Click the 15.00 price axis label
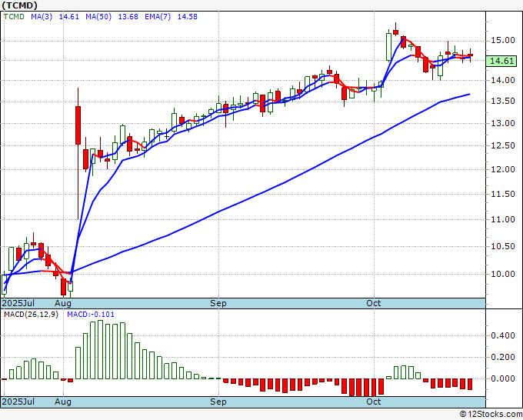 (x=503, y=40)
